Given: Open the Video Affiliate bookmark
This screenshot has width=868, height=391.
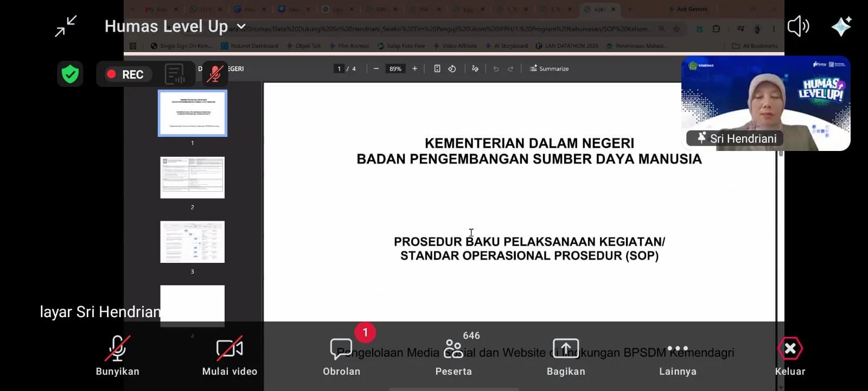Looking at the screenshot, I should (x=455, y=46).
